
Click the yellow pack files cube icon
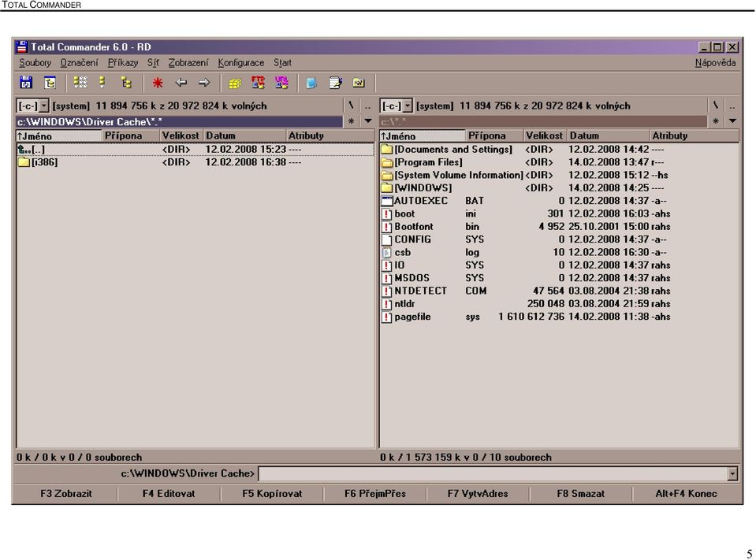click(x=235, y=83)
